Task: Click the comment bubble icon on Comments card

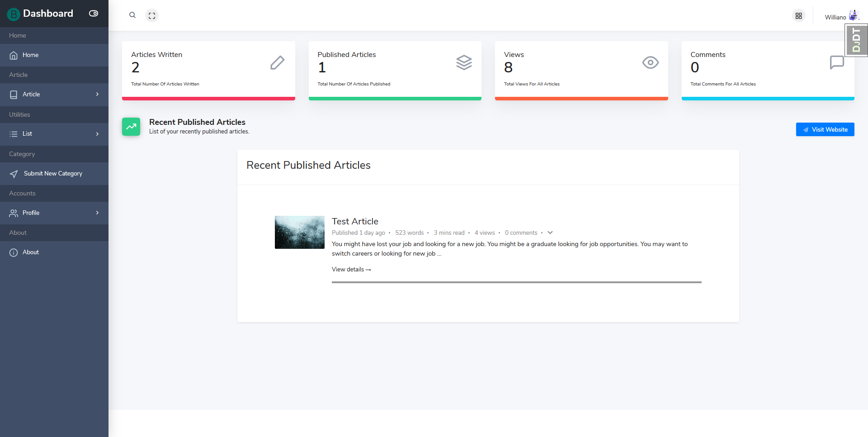Action: pyautogui.click(x=836, y=62)
